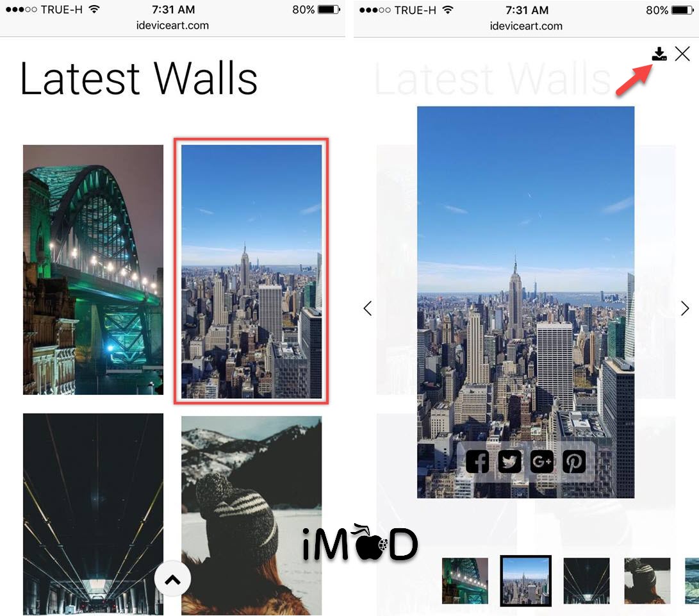Open the green bridge wallpaper in the grid
Image resolution: width=699 pixels, height=616 pixels.
93,269
